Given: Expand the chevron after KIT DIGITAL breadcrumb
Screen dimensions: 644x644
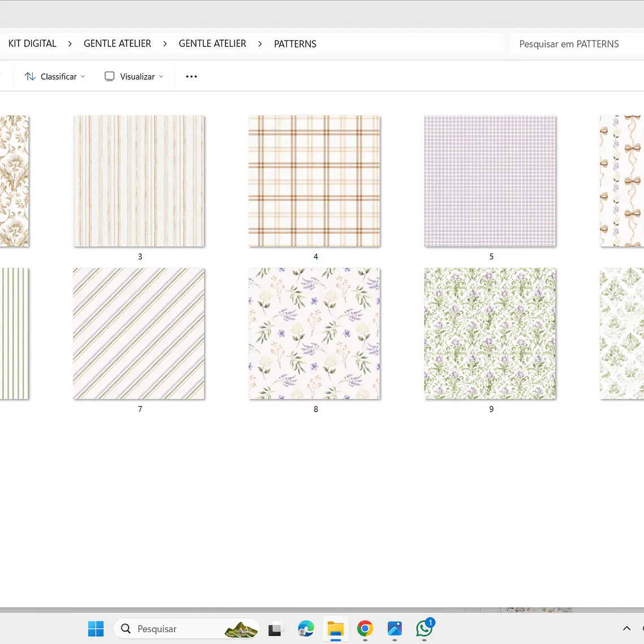Looking at the screenshot, I should click(70, 43).
